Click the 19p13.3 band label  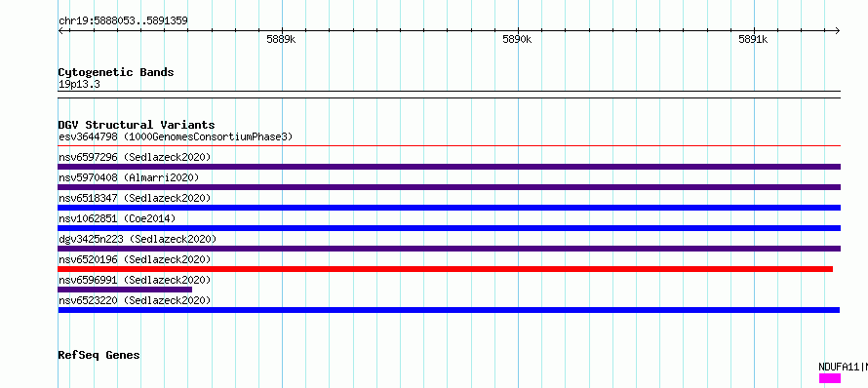79,85
